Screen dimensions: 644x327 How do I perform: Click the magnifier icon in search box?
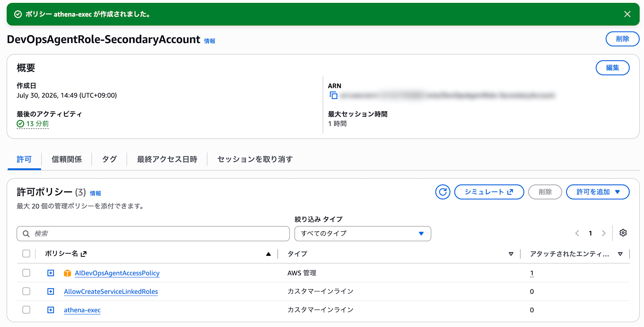click(26, 234)
